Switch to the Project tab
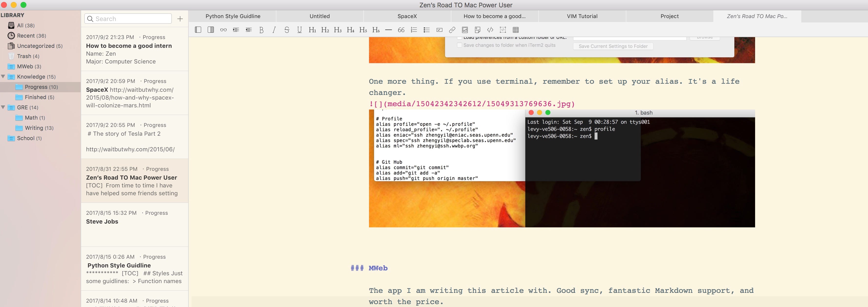 670,16
